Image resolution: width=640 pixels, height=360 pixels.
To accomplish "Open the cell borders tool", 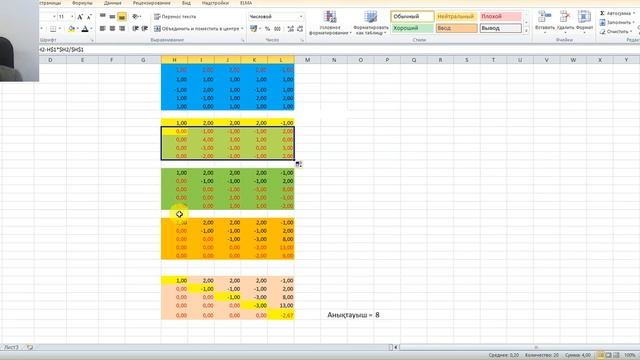I will [53, 29].
